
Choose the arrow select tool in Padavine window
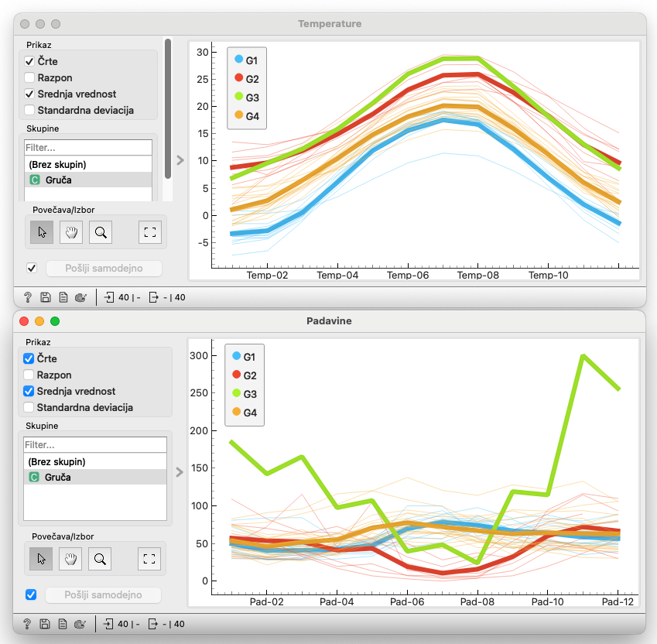41,558
